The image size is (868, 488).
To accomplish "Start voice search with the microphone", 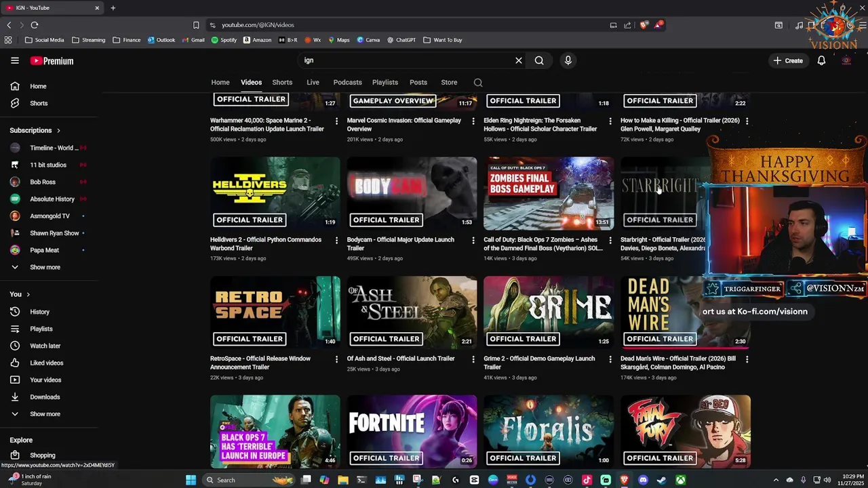I will click(568, 60).
